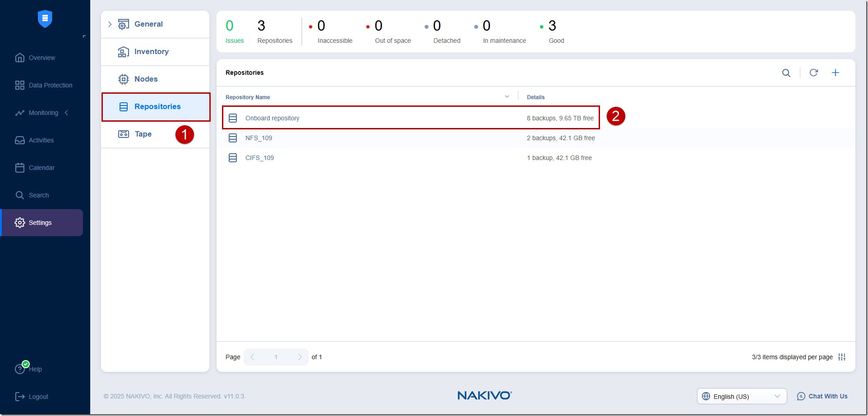The width and height of the screenshot is (868, 416).
Task: Open the CIFS_109 repository link
Action: coord(260,158)
